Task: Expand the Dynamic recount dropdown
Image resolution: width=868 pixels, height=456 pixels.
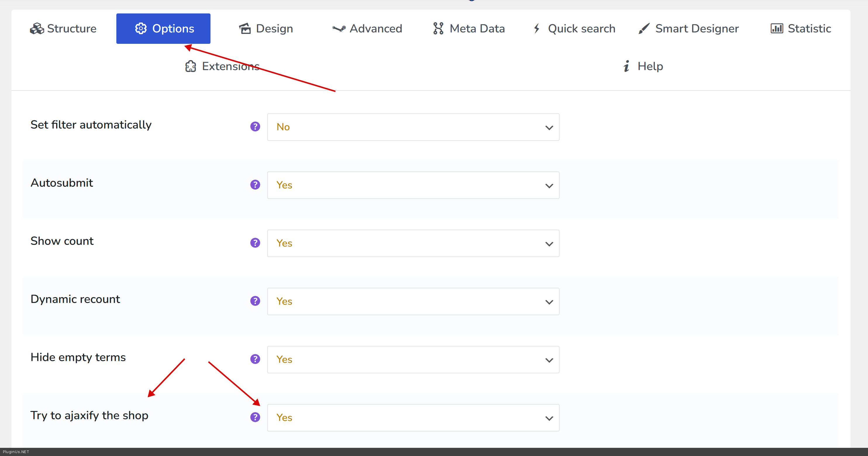Action: tap(413, 301)
